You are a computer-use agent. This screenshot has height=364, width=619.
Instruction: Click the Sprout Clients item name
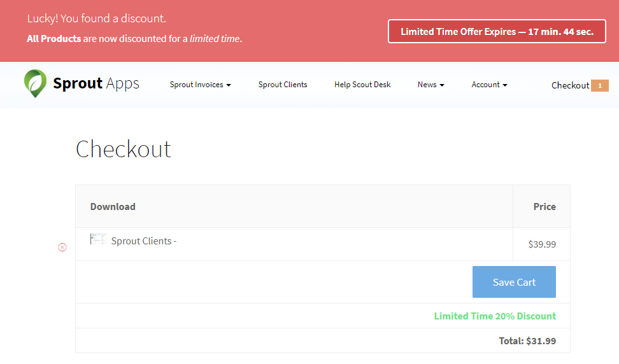pos(144,241)
